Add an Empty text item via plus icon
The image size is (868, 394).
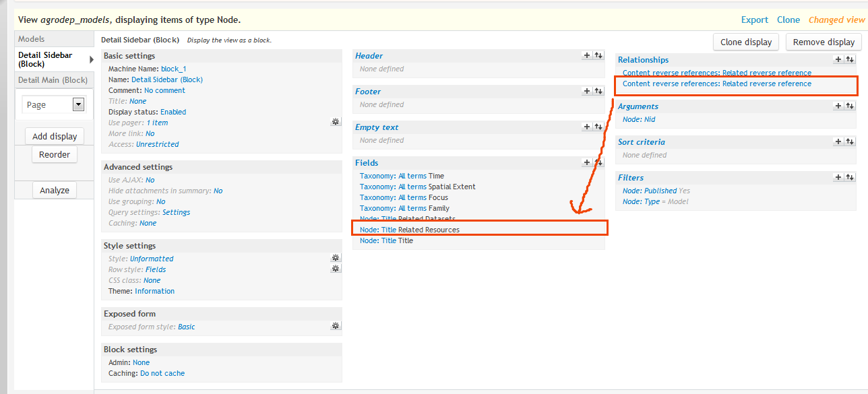coord(587,127)
